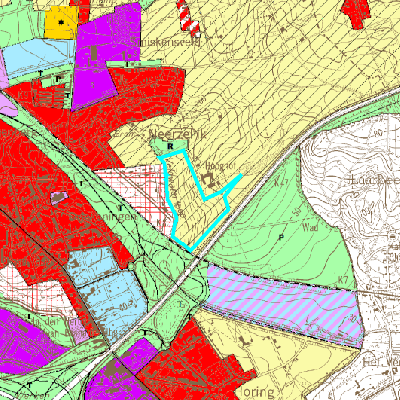Image resolution: width=400 pixels, height=400 pixels.
Task: Click the orange square with black star symbol
Action: click(61, 22)
